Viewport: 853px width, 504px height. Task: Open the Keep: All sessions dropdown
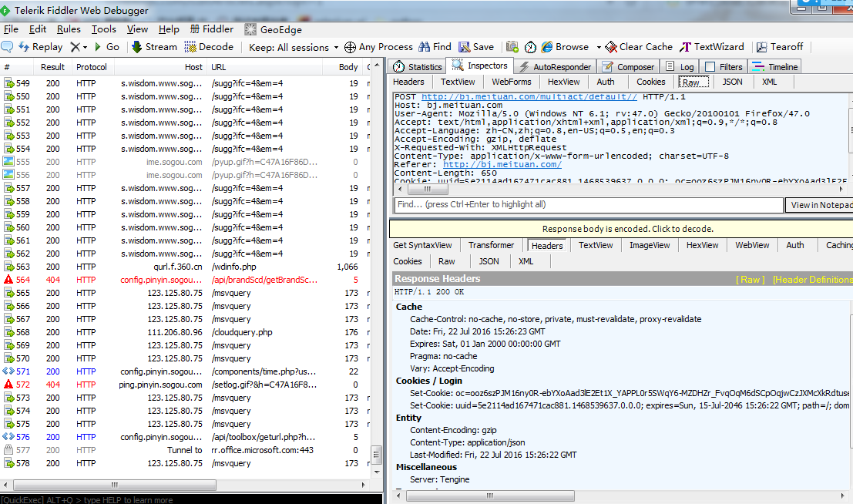point(294,47)
